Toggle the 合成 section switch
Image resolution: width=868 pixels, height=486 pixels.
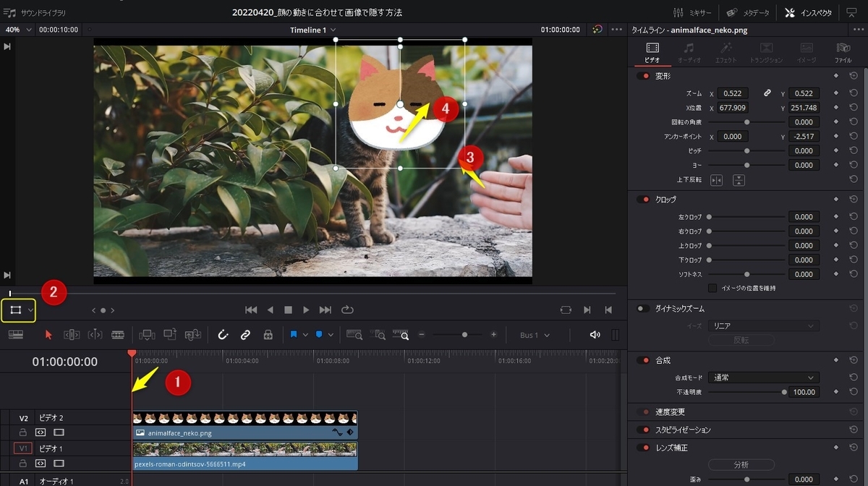[x=642, y=360]
